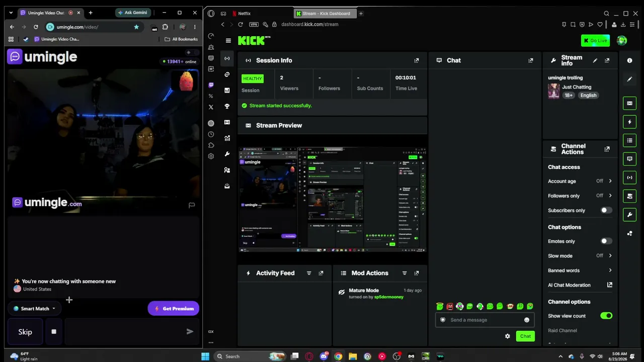The width and height of the screenshot is (644, 362).
Task: Filter the Activity Feed list
Action: click(309, 273)
